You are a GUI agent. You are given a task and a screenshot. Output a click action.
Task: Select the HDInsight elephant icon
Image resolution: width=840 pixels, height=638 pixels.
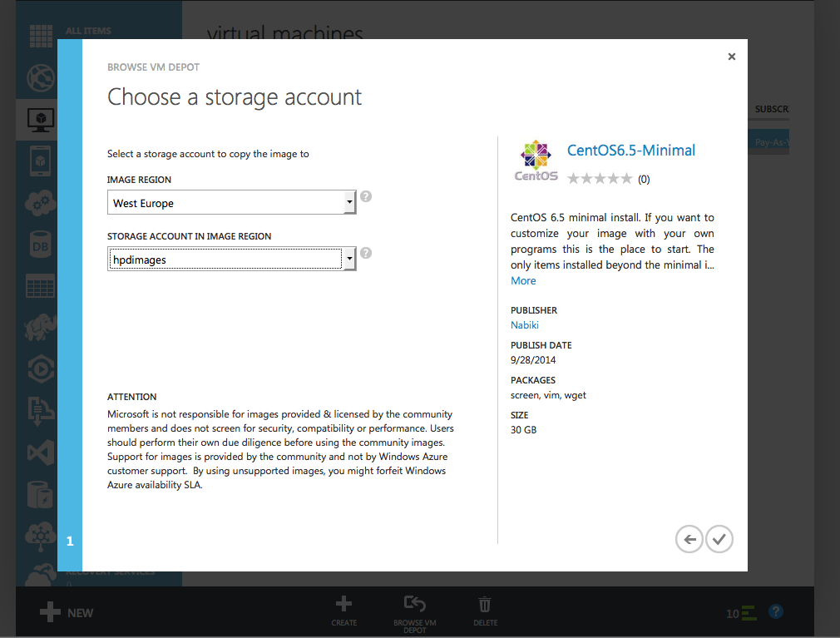(x=40, y=327)
